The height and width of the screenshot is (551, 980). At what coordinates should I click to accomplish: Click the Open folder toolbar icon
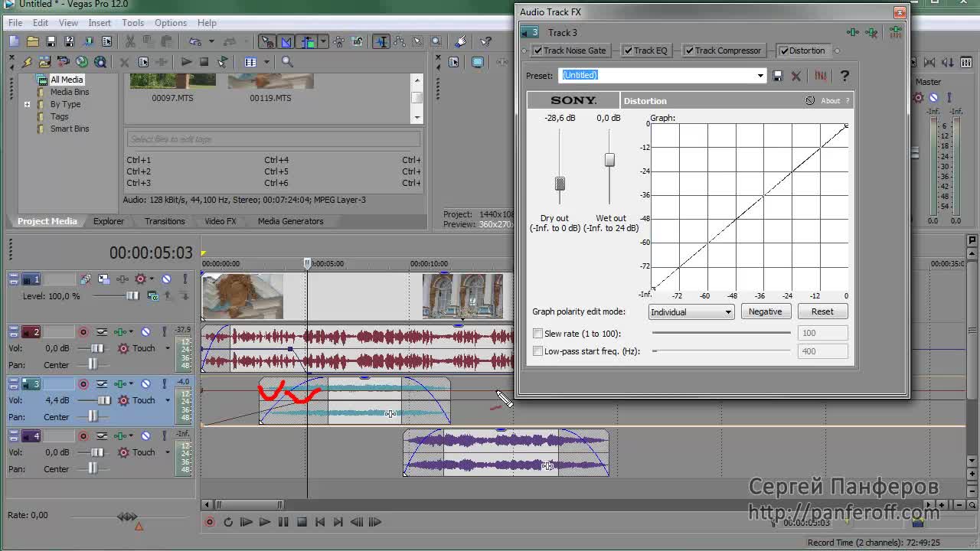[x=33, y=41]
